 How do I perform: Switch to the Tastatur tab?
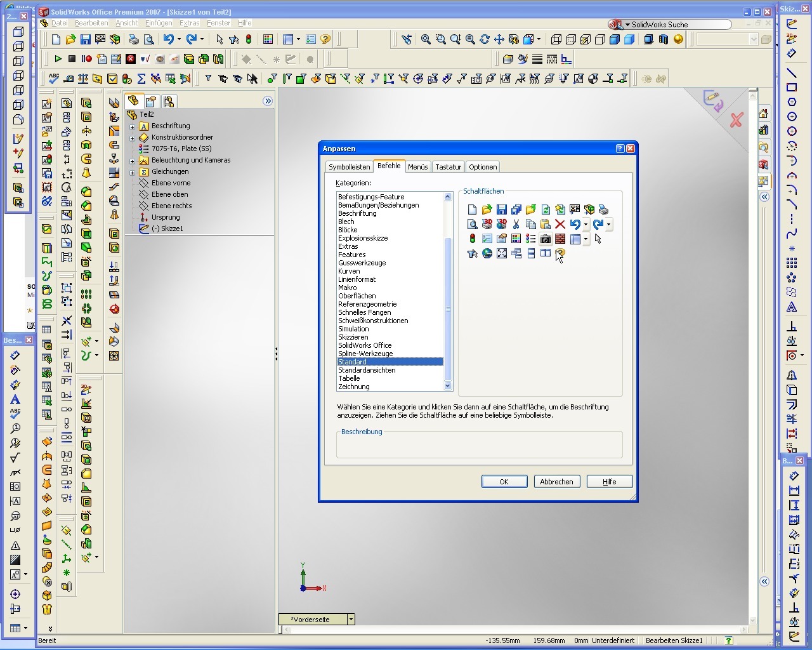point(448,167)
